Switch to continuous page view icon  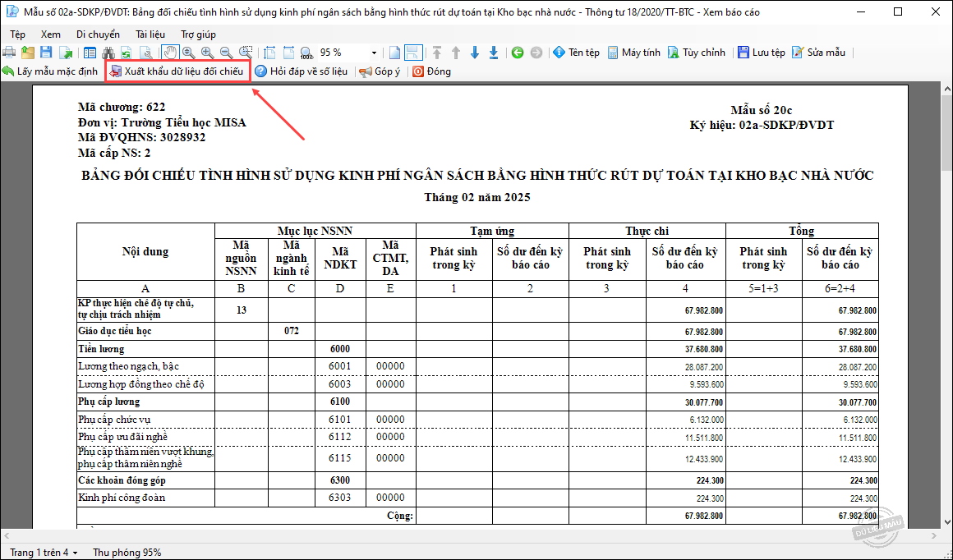click(413, 53)
